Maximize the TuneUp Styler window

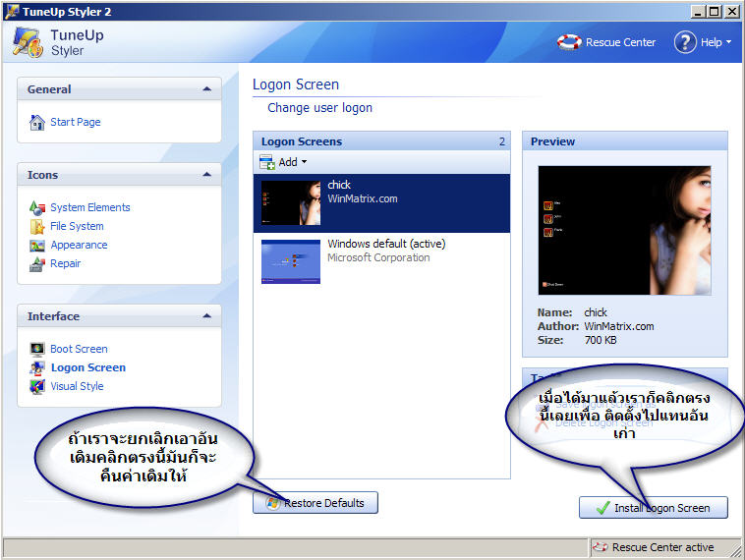coord(714,12)
